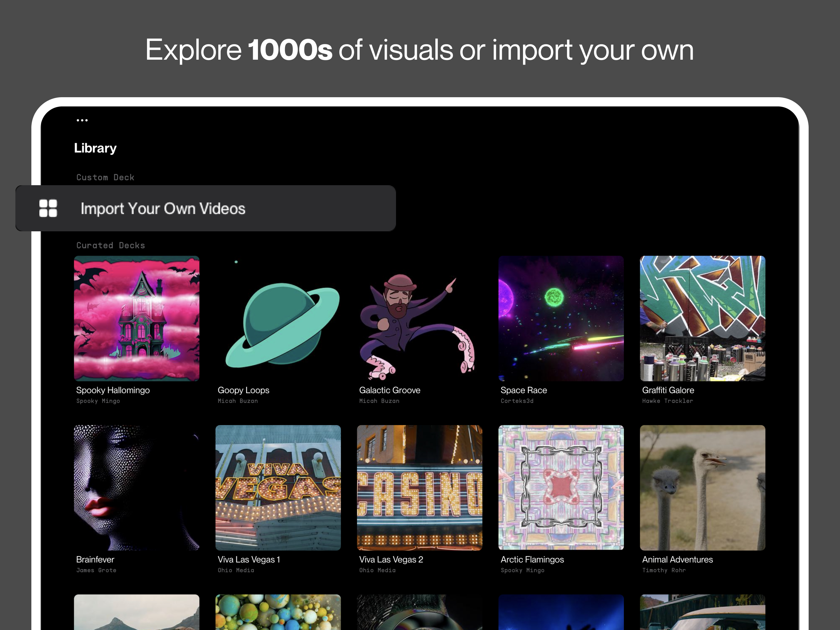Click author Micah Buzan under Galactic Groove
The width and height of the screenshot is (840, 630).
click(379, 401)
